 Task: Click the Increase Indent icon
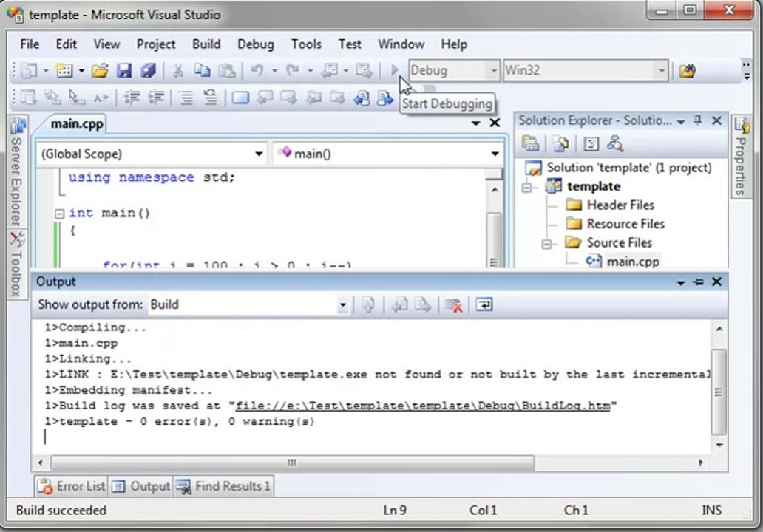pyautogui.click(x=156, y=98)
